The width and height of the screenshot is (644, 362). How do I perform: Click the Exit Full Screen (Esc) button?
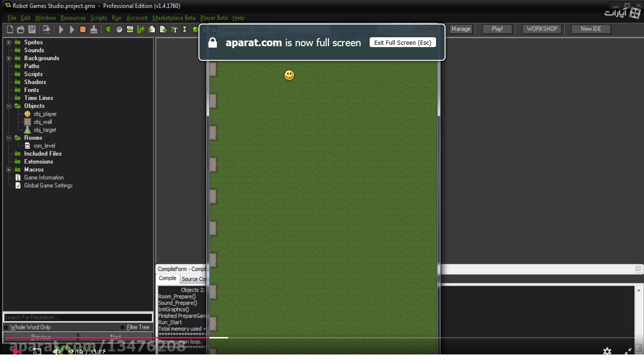tap(403, 42)
